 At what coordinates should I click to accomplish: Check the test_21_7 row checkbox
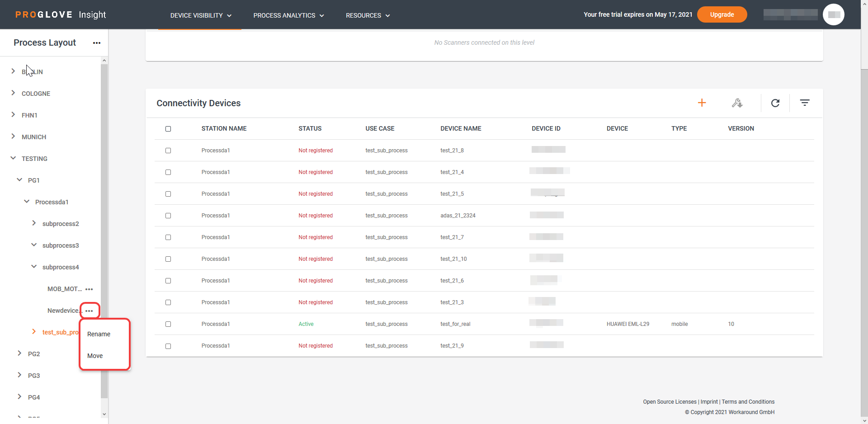168,237
